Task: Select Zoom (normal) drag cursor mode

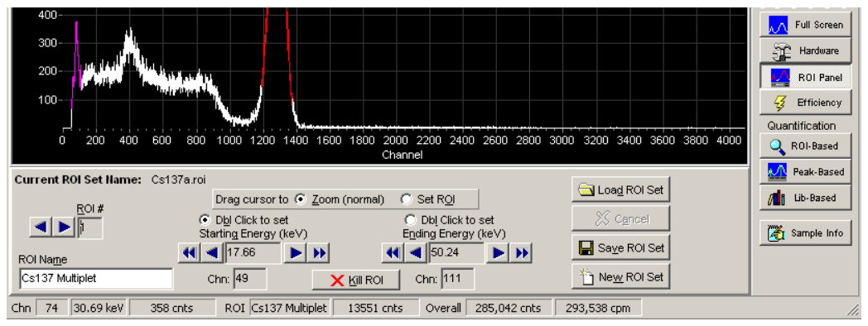Action: [x=301, y=199]
